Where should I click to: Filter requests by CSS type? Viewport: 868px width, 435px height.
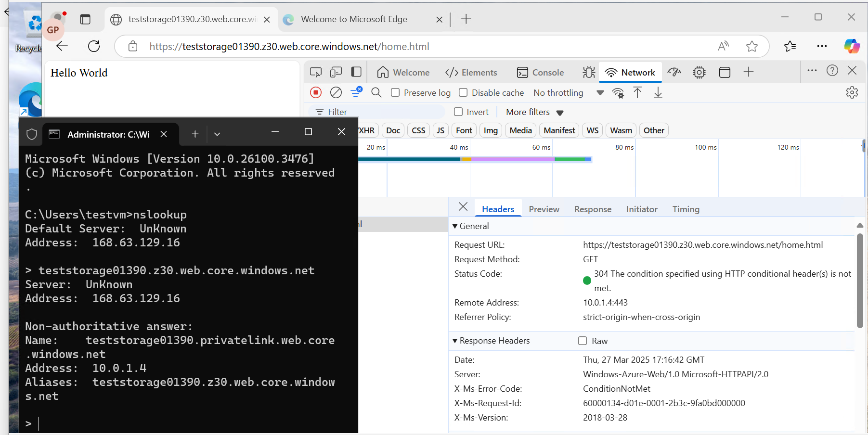pos(418,130)
